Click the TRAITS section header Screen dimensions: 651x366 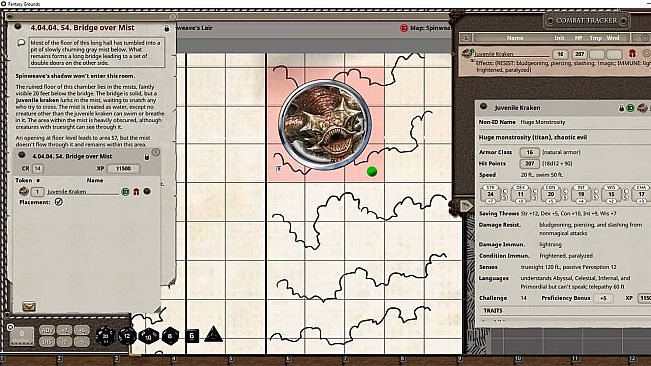point(493,310)
